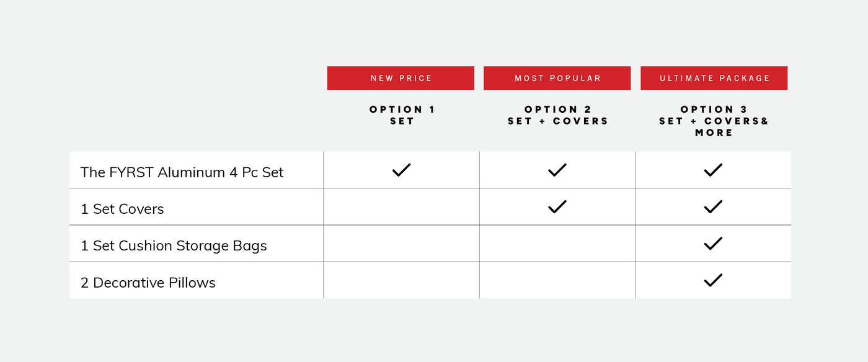Click the 1 Set Covers checkmark under Option 2
This screenshot has width=868, height=362.
[557, 206]
